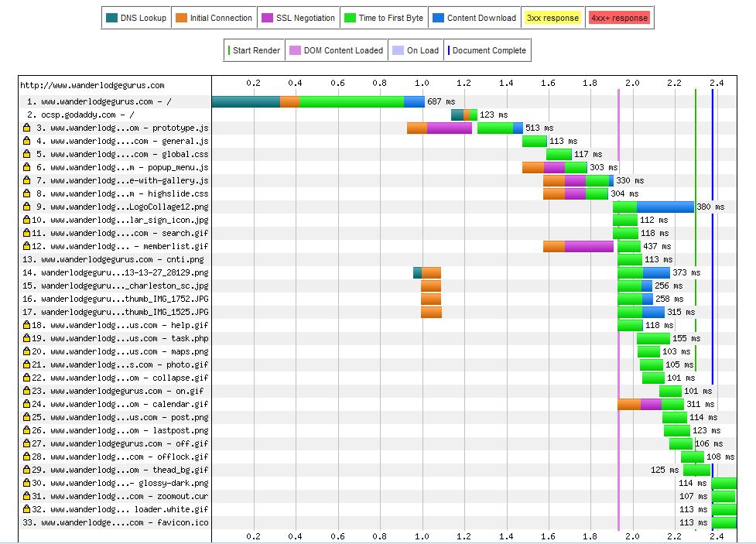Click the Start Render legend entry
This screenshot has width=756, height=544.
(x=255, y=50)
